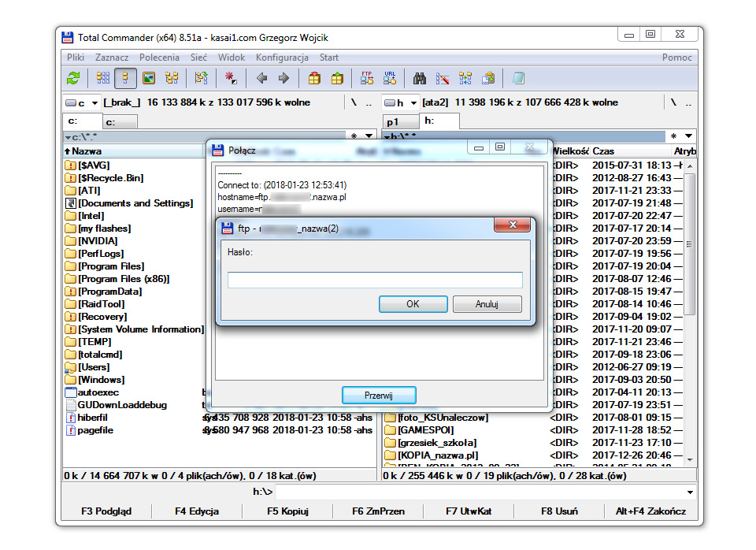The width and height of the screenshot is (756, 550).
Task: Go back using the left arrow icon
Action: 261,78
